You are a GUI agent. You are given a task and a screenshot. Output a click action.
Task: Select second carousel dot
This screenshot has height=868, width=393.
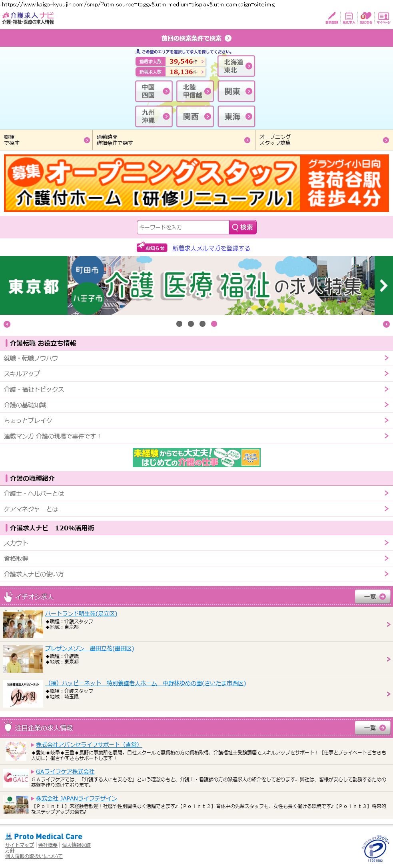click(191, 324)
